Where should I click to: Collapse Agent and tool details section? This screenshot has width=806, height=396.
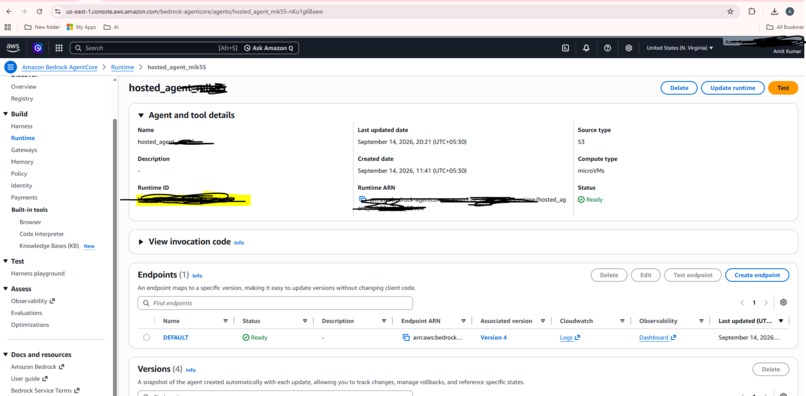pyautogui.click(x=141, y=115)
